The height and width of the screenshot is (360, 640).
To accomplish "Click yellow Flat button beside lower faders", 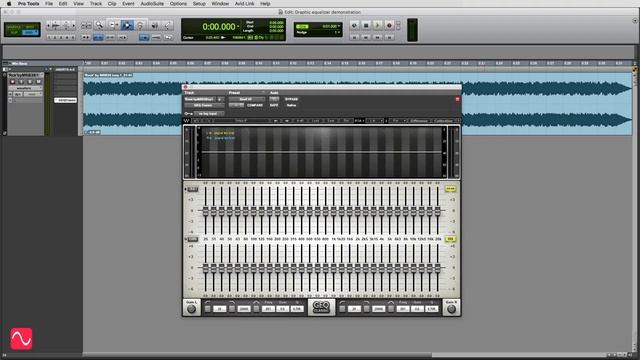I will pyautogui.click(x=450, y=239).
